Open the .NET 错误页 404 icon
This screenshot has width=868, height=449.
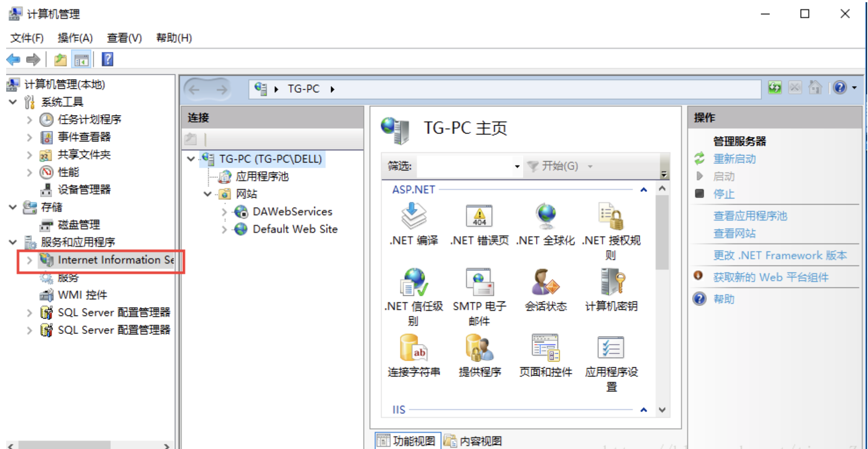tap(479, 216)
